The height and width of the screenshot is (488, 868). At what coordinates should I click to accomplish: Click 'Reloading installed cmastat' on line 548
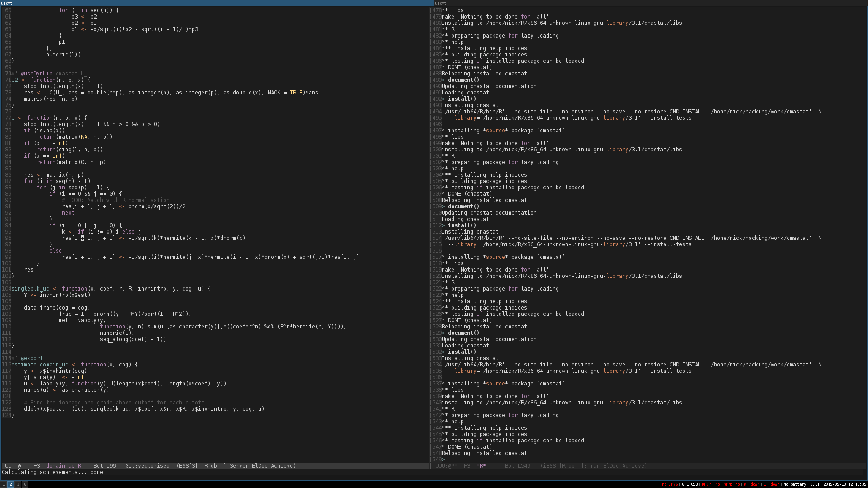point(484,453)
